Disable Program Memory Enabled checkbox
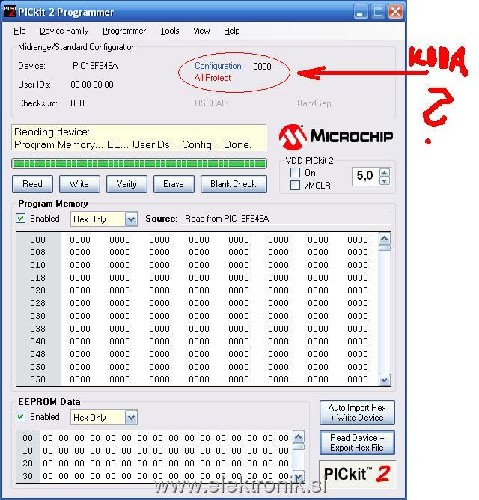 click(21, 219)
